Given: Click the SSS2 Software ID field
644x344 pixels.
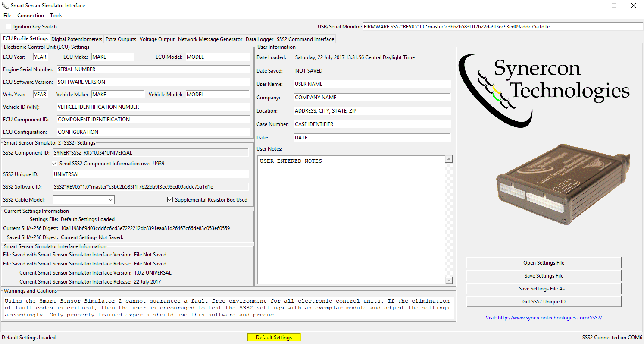Looking at the screenshot, I should pyautogui.click(x=150, y=187).
